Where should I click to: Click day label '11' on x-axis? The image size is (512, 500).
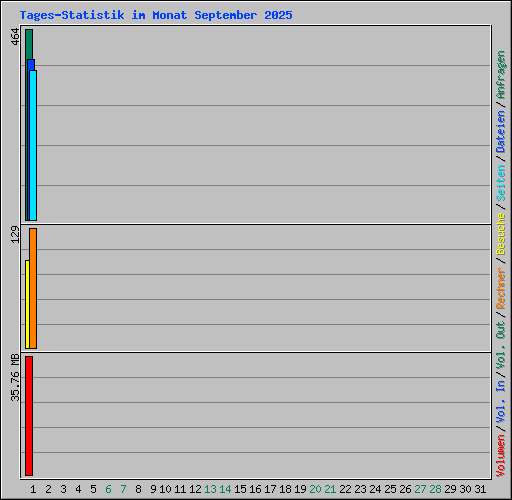coord(180,489)
